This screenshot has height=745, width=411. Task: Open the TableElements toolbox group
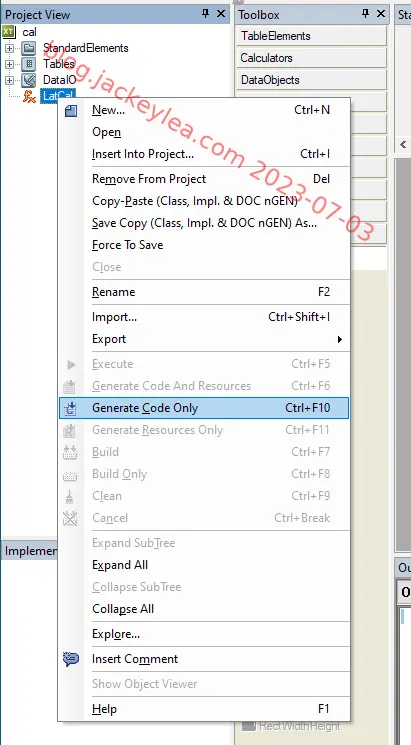click(312, 36)
